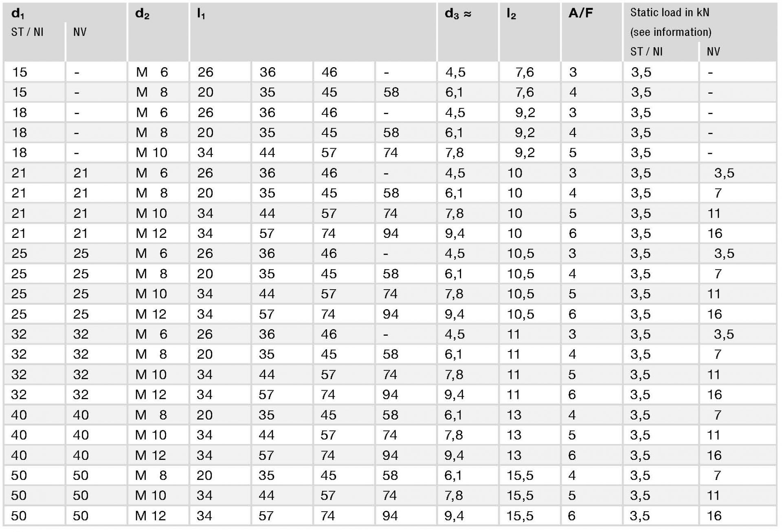Viewport: 782px width, 532px height.
Task: Click the A/F column header
Action: click(580, 13)
